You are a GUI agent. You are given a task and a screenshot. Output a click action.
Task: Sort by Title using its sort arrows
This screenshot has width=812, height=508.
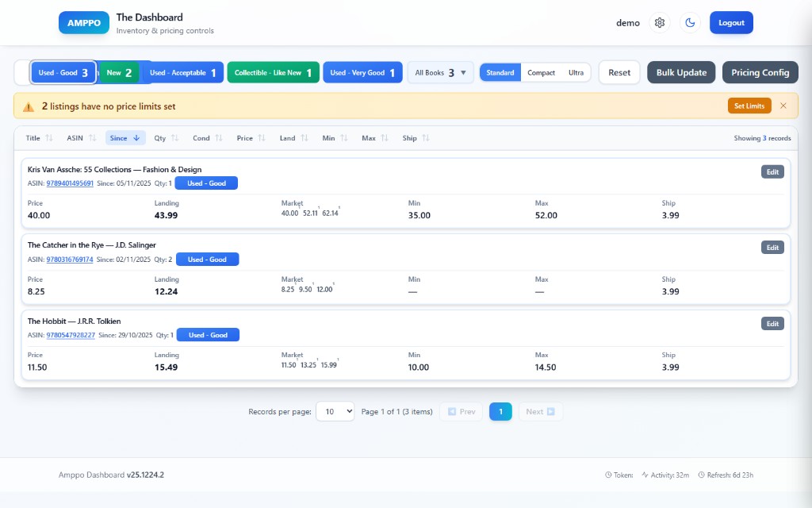pos(49,138)
